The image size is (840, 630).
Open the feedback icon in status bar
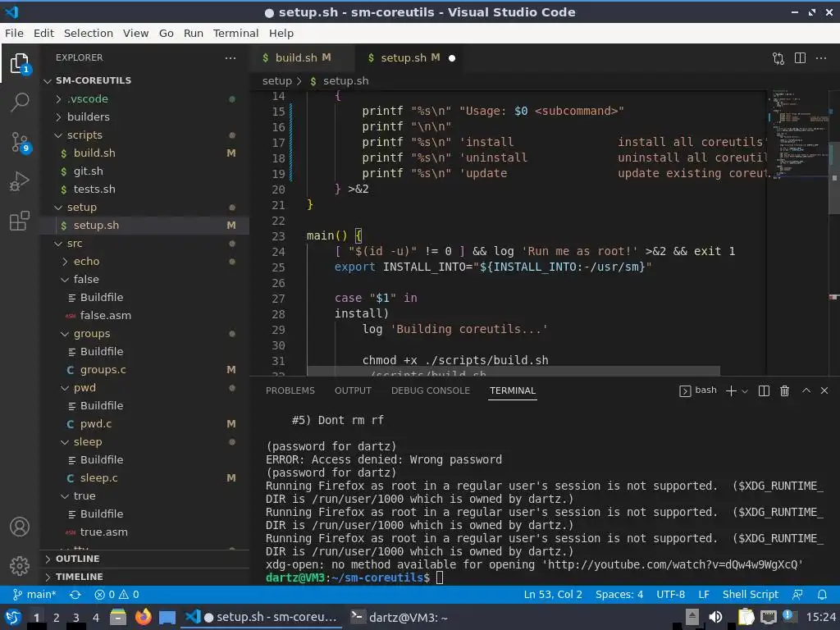click(x=797, y=595)
